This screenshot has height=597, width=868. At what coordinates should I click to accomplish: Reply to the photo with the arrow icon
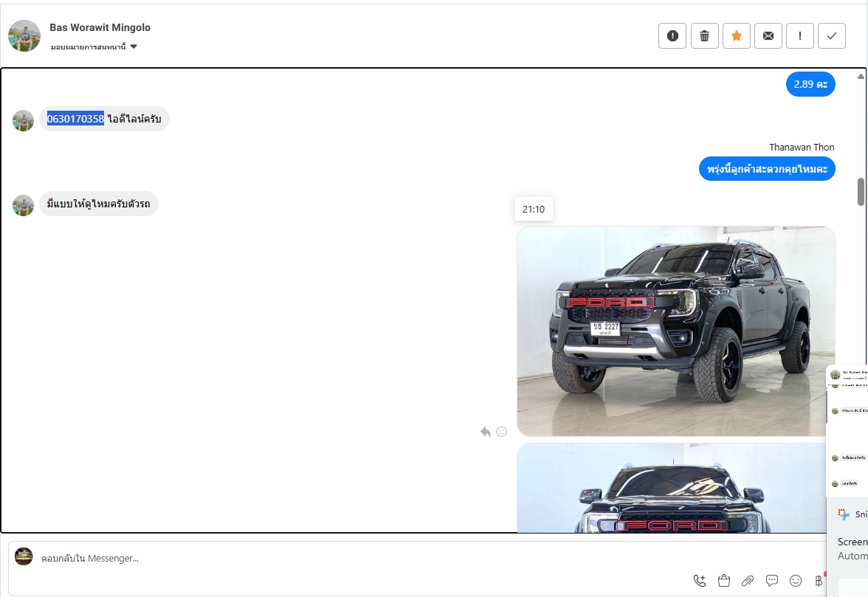[x=486, y=432]
